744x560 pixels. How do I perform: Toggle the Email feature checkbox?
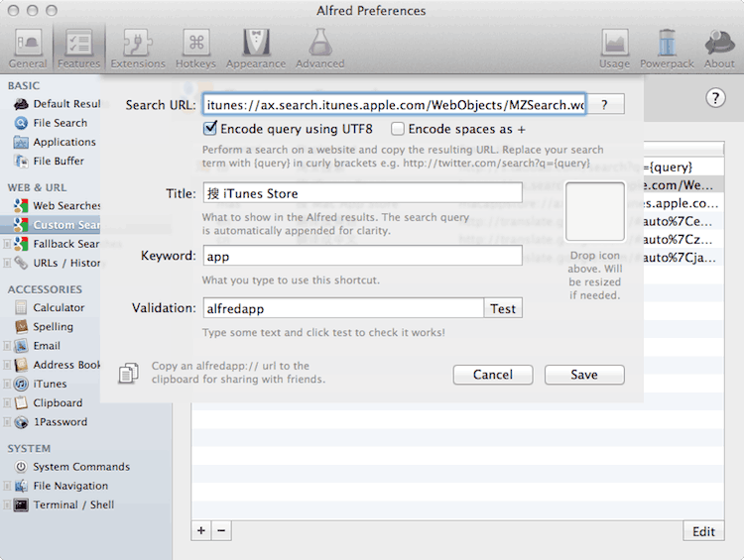tap(7, 346)
